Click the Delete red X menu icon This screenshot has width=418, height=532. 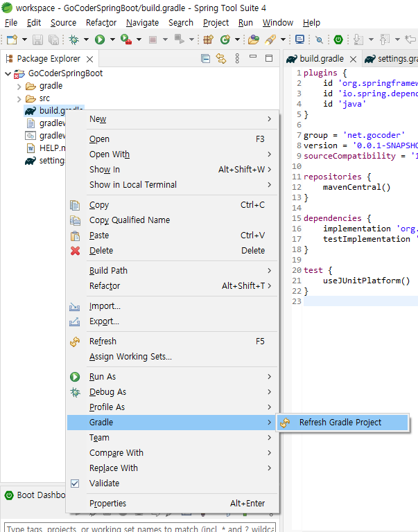click(x=75, y=251)
